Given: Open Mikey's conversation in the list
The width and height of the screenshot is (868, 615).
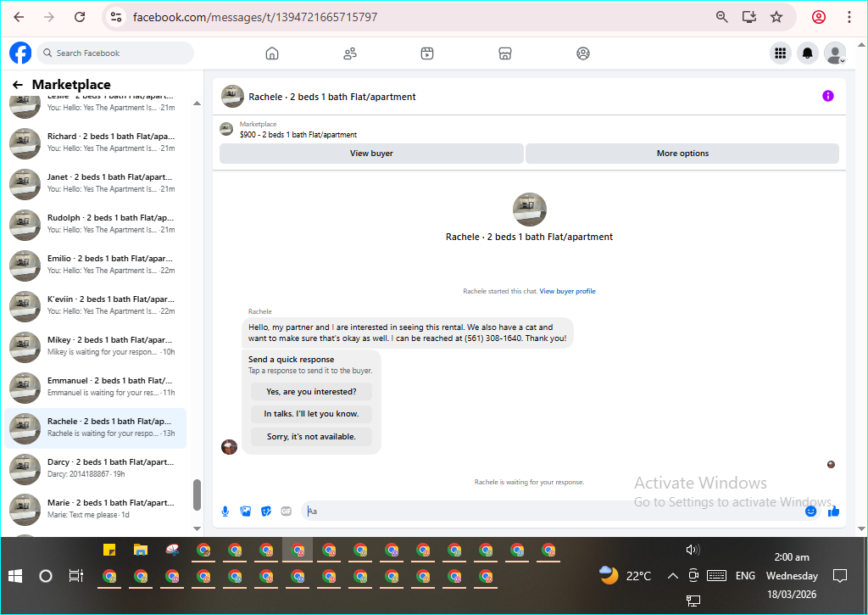Looking at the screenshot, I should point(95,348).
